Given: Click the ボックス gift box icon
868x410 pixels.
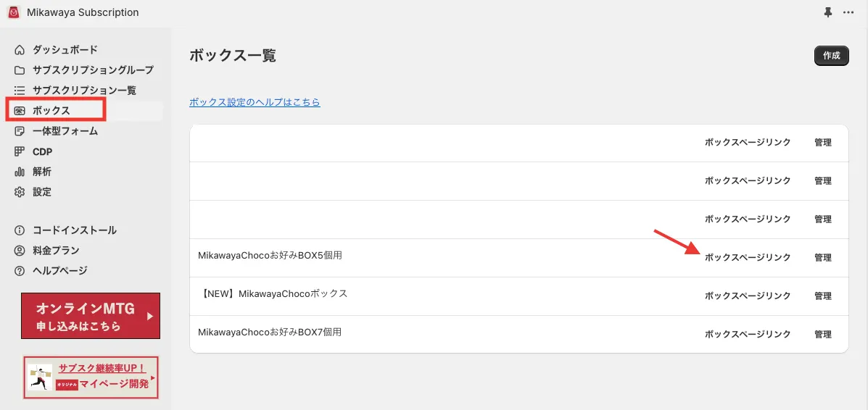Looking at the screenshot, I should click(x=20, y=111).
